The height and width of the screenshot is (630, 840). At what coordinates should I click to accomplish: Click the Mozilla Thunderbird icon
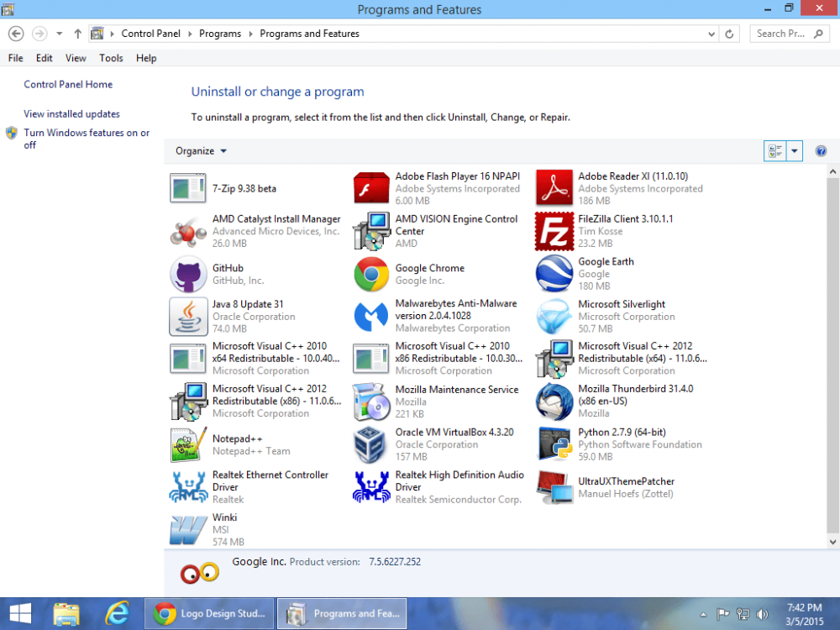click(554, 402)
